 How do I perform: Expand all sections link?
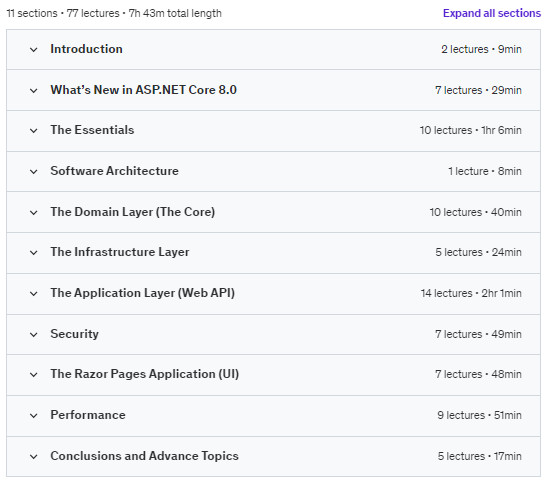pos(491,13)
